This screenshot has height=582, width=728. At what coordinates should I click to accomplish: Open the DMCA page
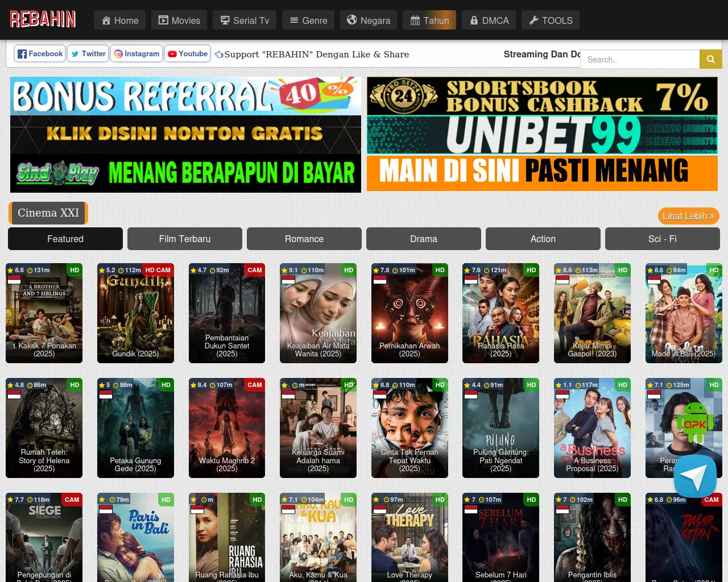489,20
